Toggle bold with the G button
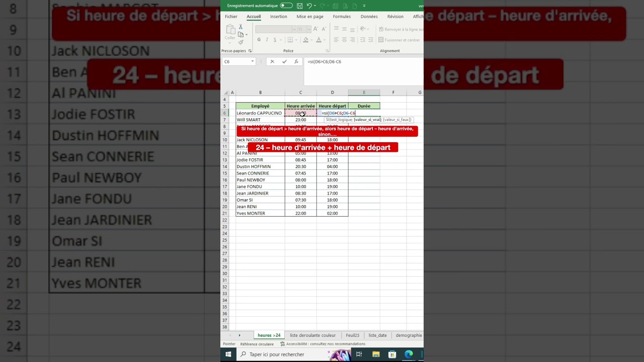This screenshot has height=362, width=644. click(x=259, y=40)
